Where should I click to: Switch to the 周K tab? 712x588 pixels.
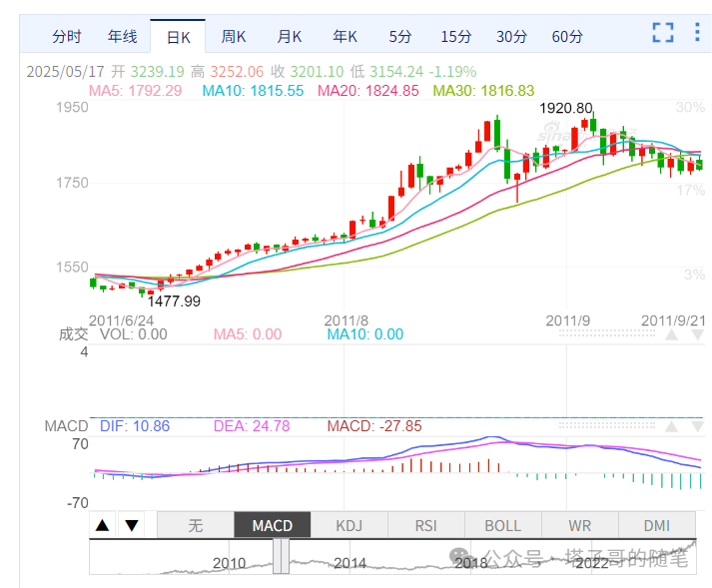[x=234, y=36]
